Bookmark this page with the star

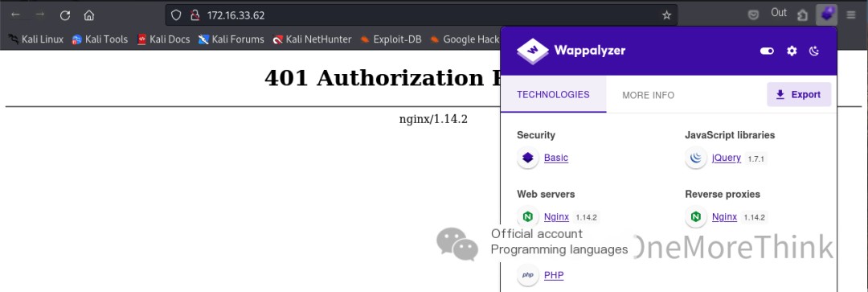[x=666, y=15]
